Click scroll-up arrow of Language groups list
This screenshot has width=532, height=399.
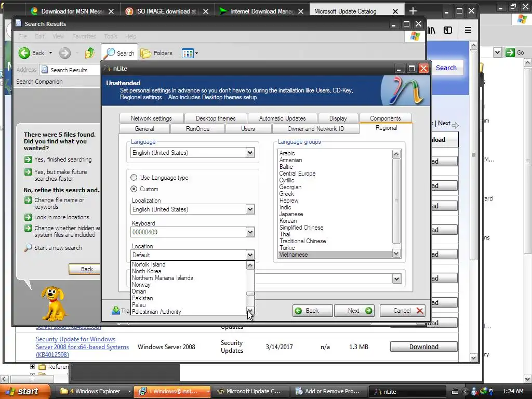click(396, 154)
